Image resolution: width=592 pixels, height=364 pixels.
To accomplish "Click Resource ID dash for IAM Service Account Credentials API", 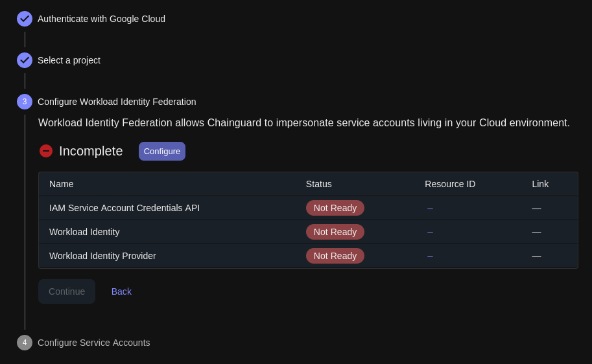I will 430,209.
